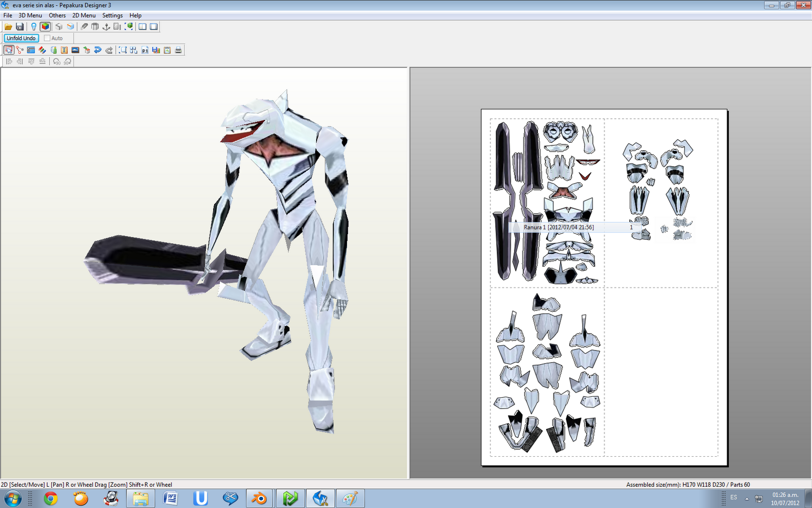This screenshot has height=508, width=812.
Task: Click the align left icon
Action: pyautogui.click(x=9, y=61)
